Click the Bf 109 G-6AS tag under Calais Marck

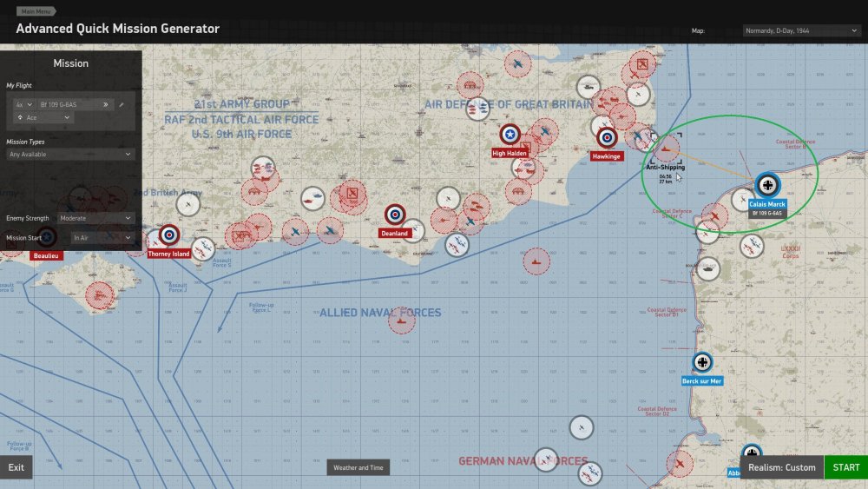767,213
